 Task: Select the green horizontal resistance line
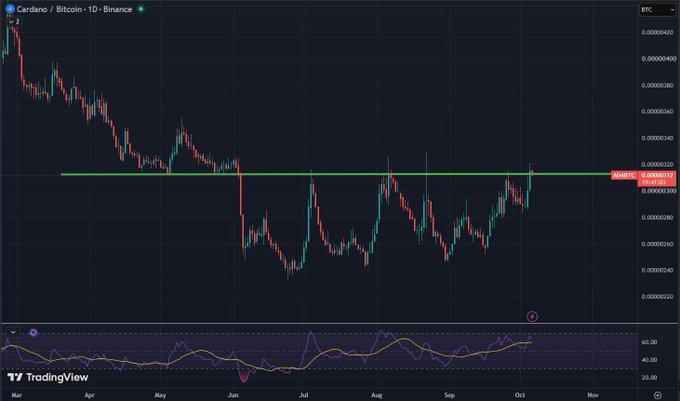(336, 174)
